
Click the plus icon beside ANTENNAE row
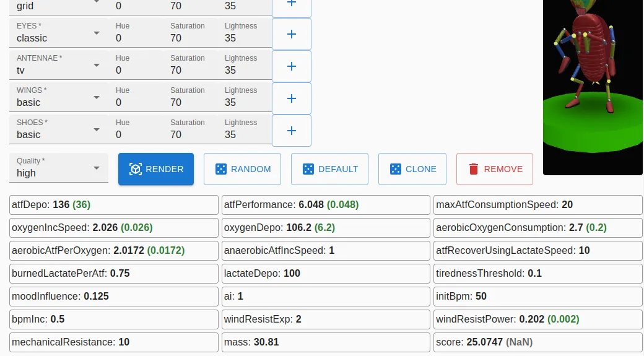(292, 66)
